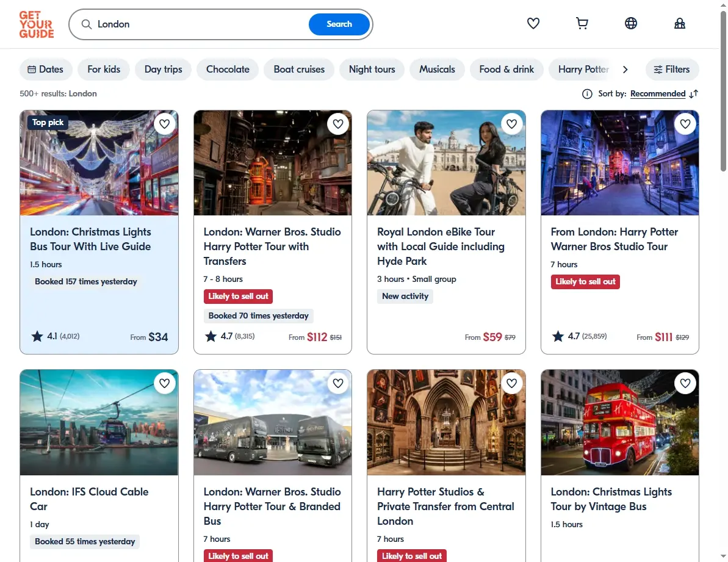
Task: Click the Great Hall interior thumbnail
Action: tap(446, 422)
